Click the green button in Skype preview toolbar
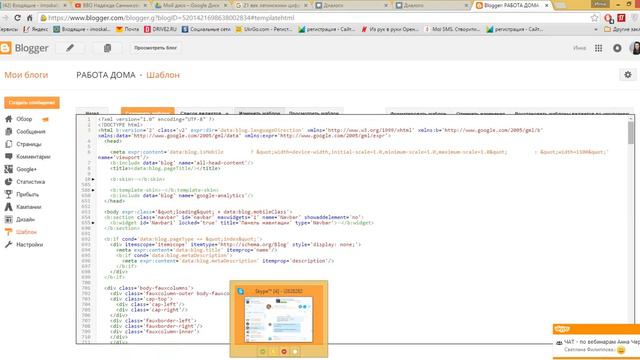Viewport: 640px width, 360px height. pos(262,351)
